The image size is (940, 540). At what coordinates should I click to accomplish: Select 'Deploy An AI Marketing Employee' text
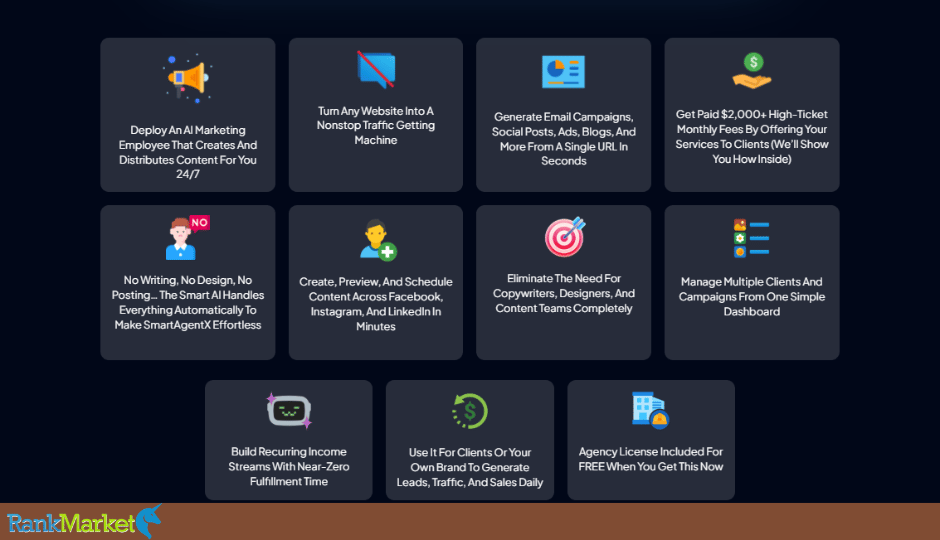coord(188,137)
